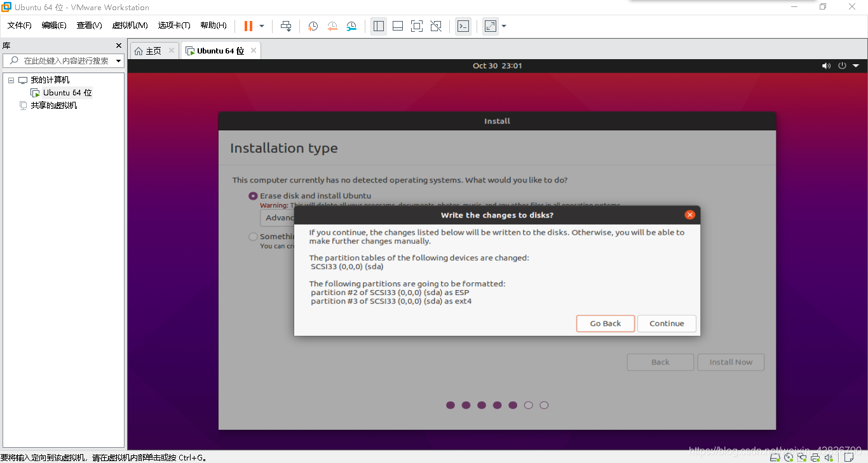The height and width of the screenshot is (463, 868).
Task: Click the Ubuntu top bar volume icon
Action: 826,66
